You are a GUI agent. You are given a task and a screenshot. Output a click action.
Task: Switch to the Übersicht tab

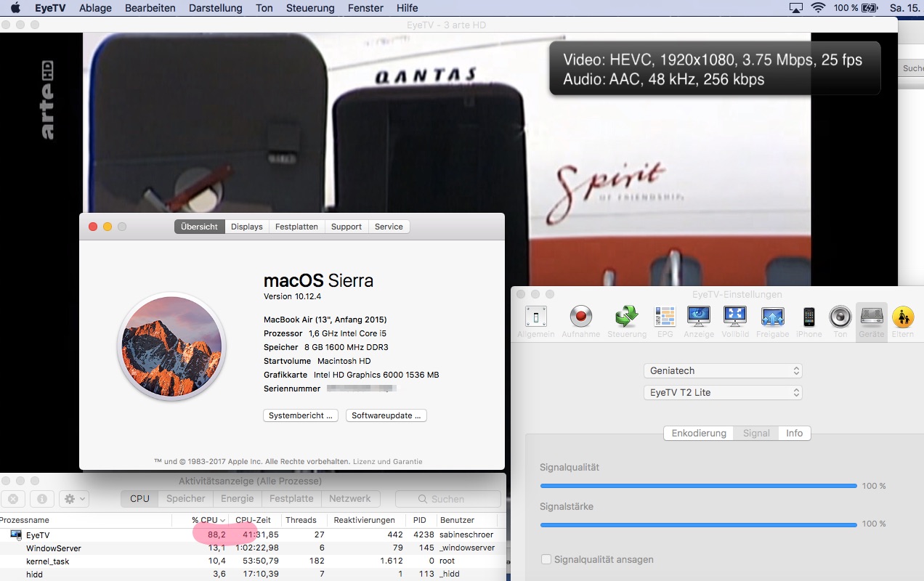[x=200, y=227]
